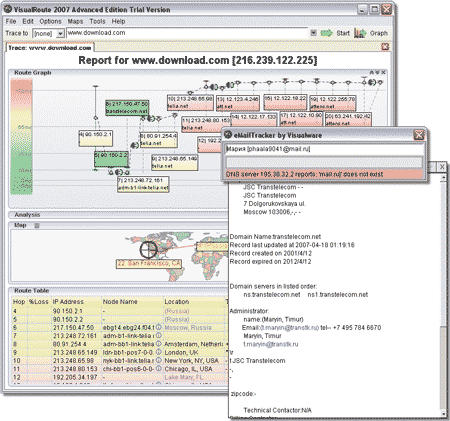Screen dimensions: 450x421
Task: Click the 22 San Francisco, CA map label
Action: 149,263
